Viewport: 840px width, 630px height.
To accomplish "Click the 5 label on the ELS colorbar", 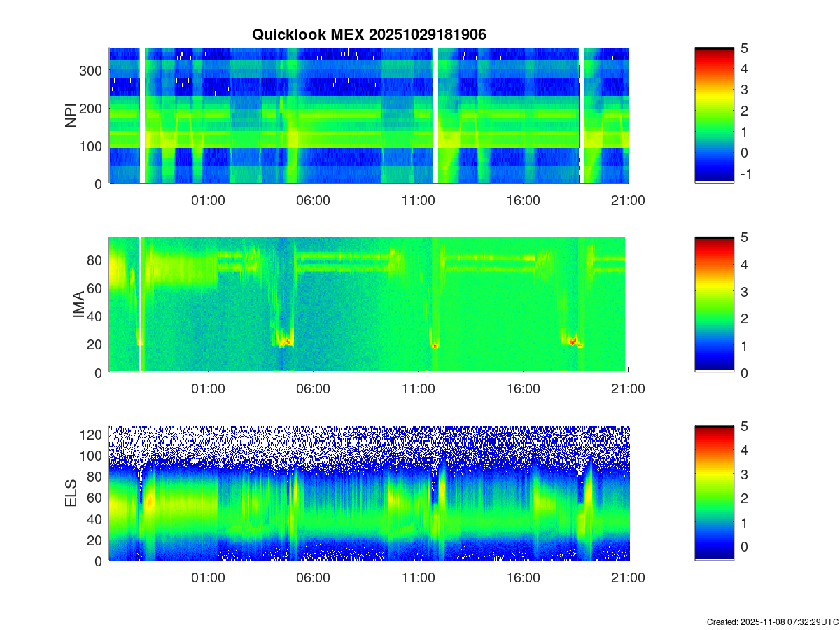I will pyautogui.click(x=745, y=426).
